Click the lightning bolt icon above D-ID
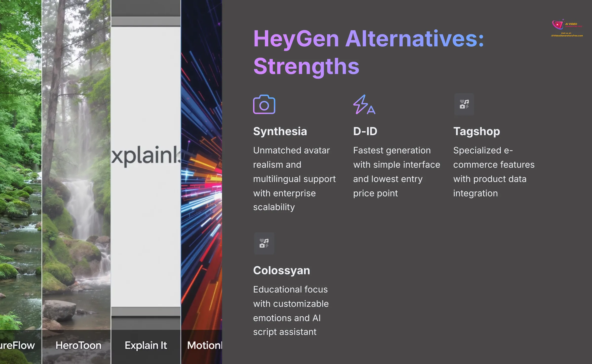The image size is (592, 364). tap(364, 104)
